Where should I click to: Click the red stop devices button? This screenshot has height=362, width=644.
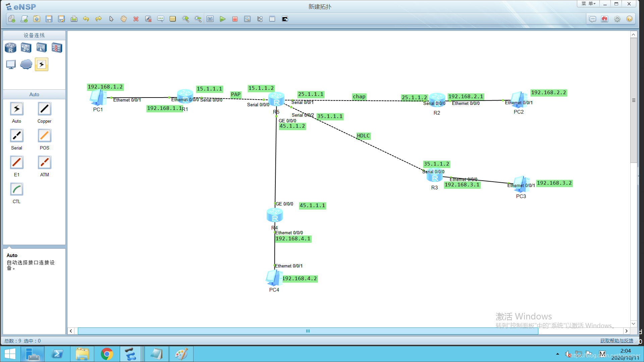(x=235, y=19)
